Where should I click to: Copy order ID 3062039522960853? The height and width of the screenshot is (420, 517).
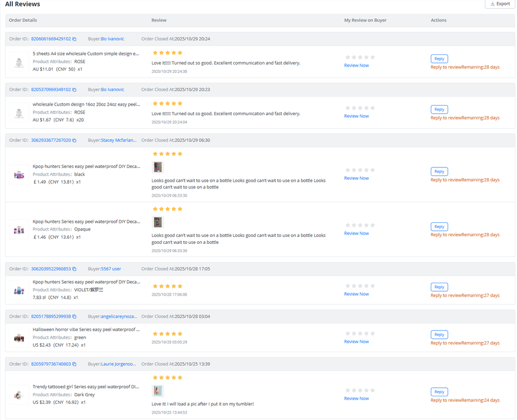tap(74, 269)
